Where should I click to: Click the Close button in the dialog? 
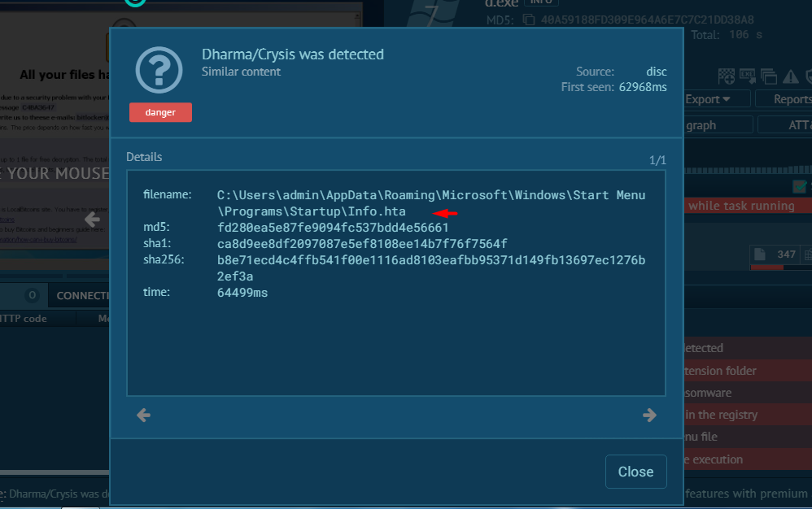click(635, 472)
